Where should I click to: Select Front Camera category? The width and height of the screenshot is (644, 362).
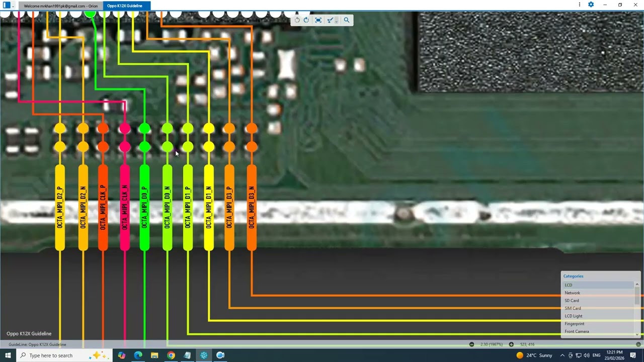[x=599, y=331]
